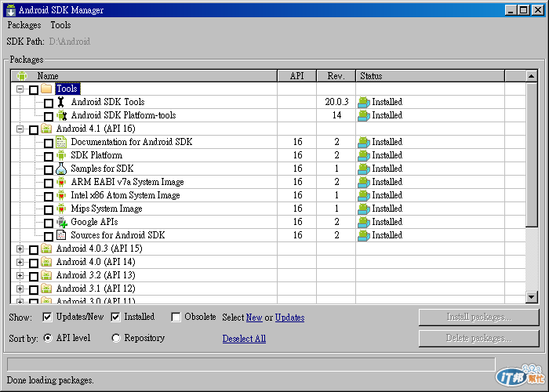Click the Intel x86 Atom System Image icon
549x392 pixels.
click(61, 195)
